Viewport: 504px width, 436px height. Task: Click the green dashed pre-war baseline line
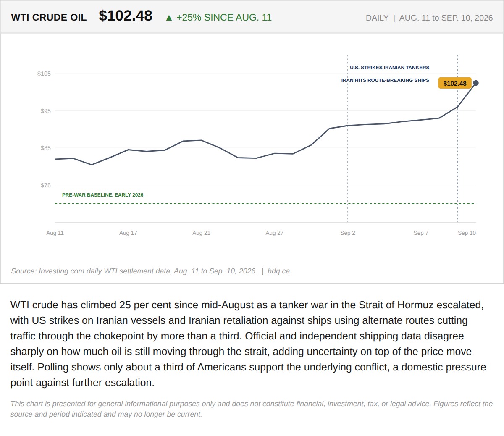[x=265, y=204]
